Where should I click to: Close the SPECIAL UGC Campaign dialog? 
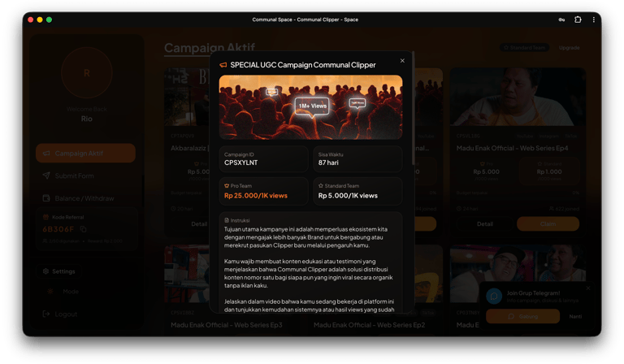pyautogui.click(x=402, y=60)
